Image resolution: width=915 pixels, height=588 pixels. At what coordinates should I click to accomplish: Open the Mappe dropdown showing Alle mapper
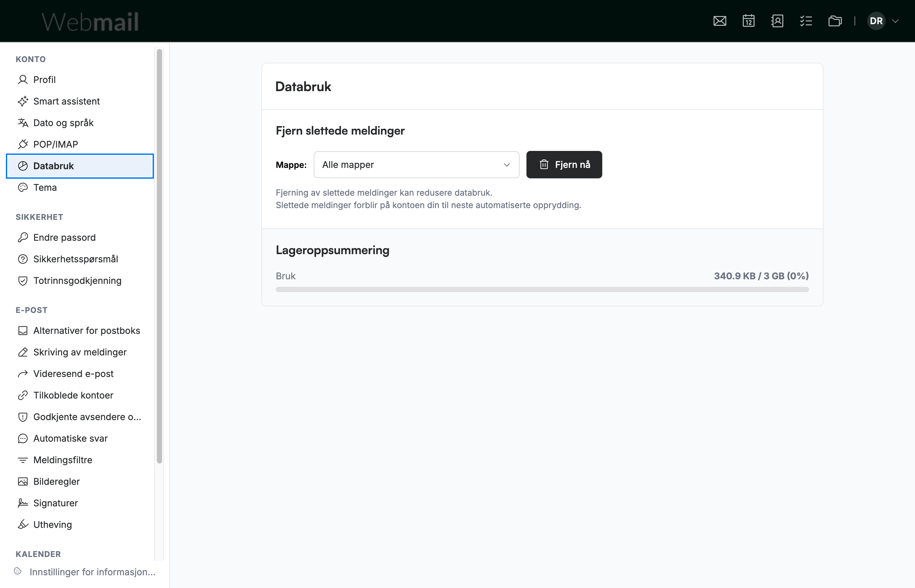(x=416, y=165)
